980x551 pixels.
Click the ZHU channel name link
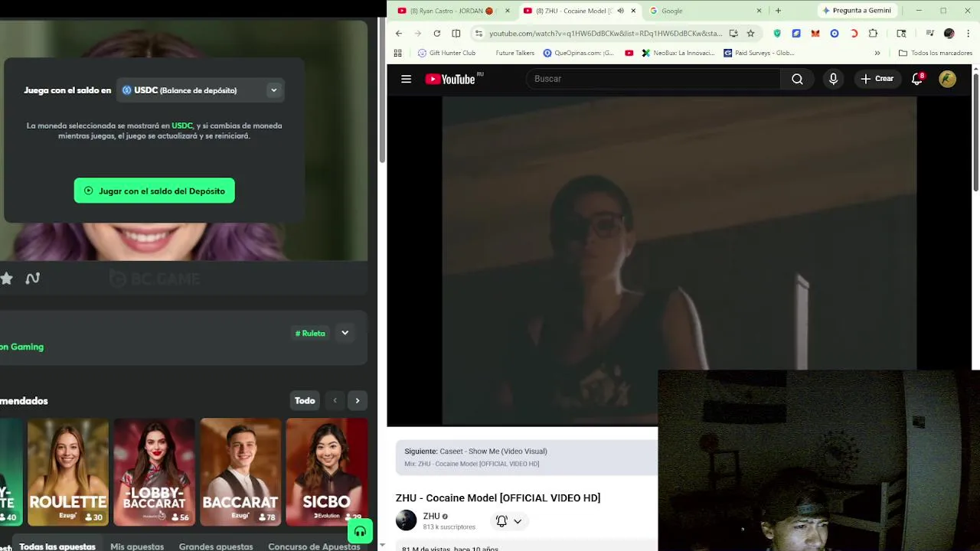point(432,516)
